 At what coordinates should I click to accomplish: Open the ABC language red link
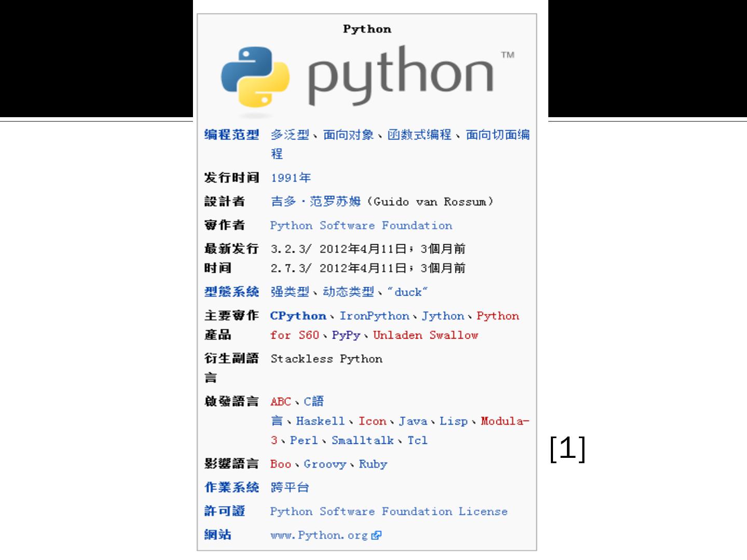pyautogui.click(x=281, y=401)
